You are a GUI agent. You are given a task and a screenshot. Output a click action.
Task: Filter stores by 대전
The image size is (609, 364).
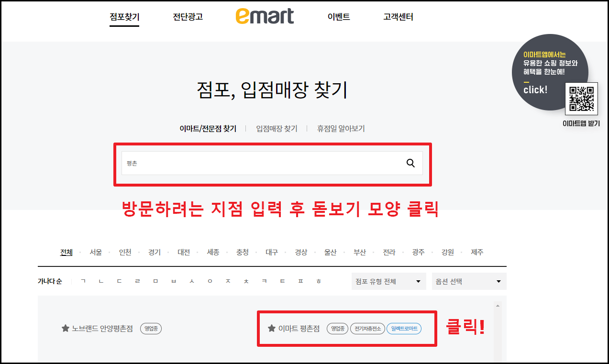(184, 252)
